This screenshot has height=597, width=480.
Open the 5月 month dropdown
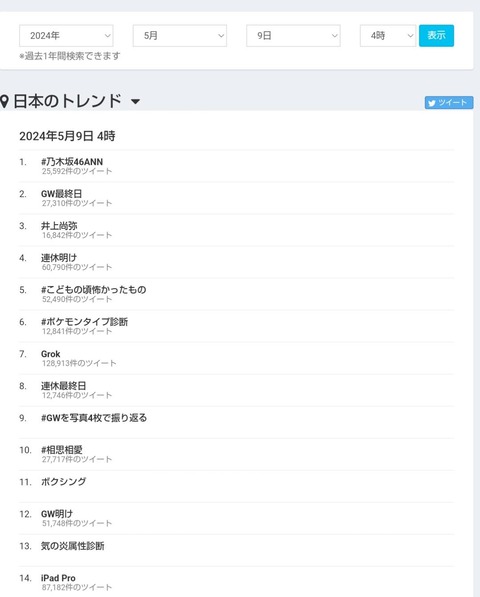180,36
